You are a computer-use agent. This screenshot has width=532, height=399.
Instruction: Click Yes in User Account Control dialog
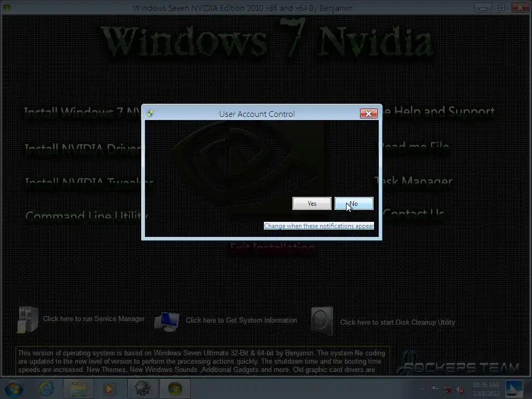[312, 204]
